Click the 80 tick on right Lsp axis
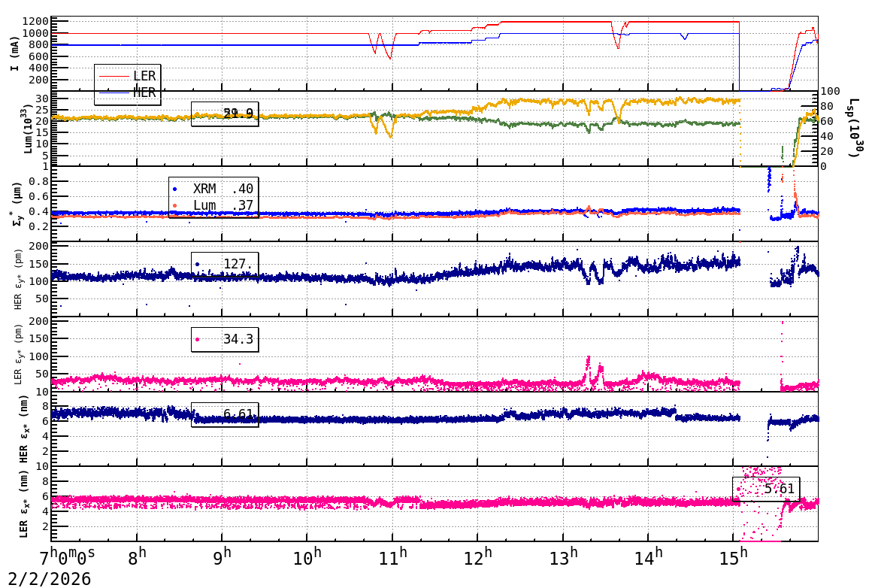 pos(827,106)
